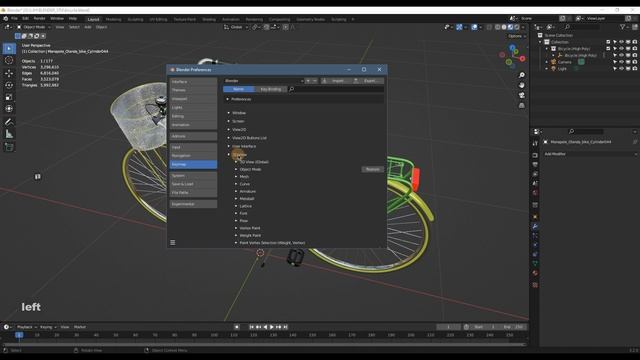Click the Restore button

click(x=372, y=169)
